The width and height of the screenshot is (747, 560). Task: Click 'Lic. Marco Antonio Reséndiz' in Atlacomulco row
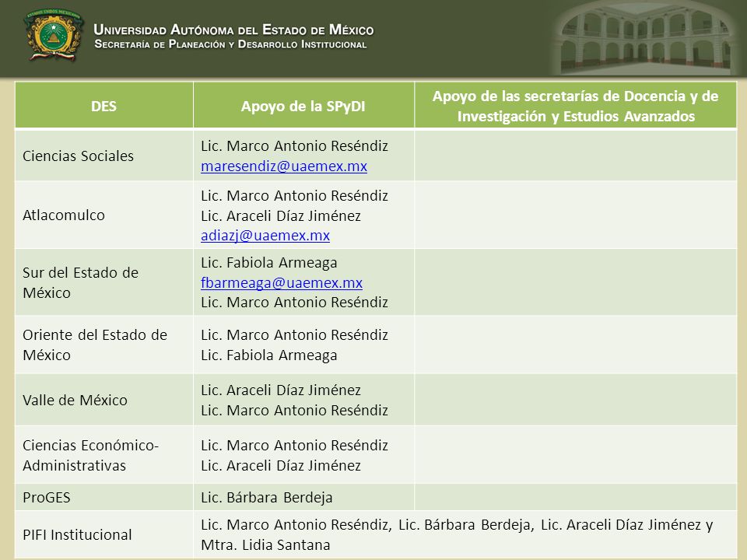click(x=294, y=196)
